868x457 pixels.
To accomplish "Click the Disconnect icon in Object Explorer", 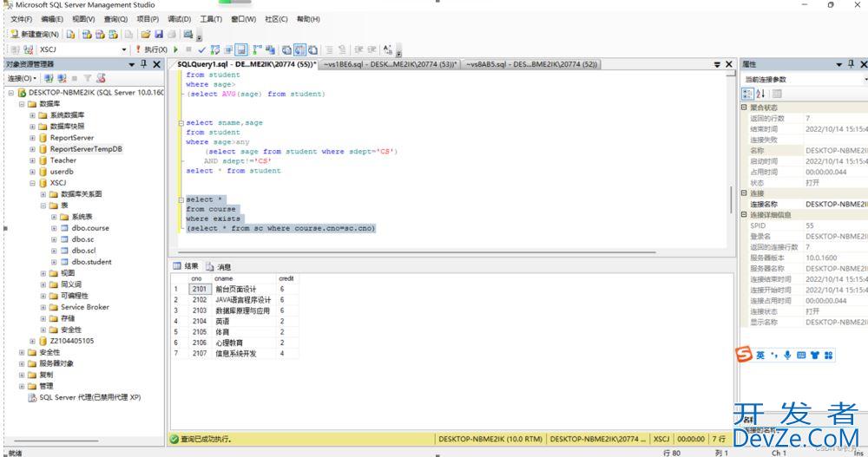I will tap(62, 79).
